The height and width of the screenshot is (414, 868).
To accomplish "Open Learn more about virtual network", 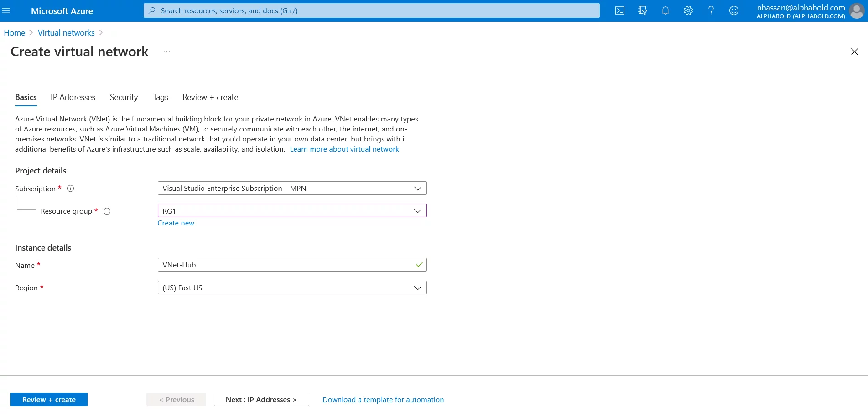I will coord(344,149).
